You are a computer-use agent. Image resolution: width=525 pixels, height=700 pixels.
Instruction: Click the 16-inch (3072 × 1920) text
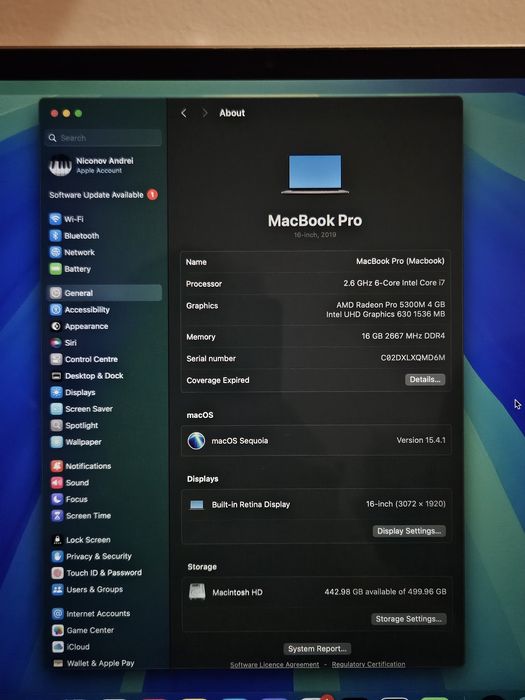406,504
